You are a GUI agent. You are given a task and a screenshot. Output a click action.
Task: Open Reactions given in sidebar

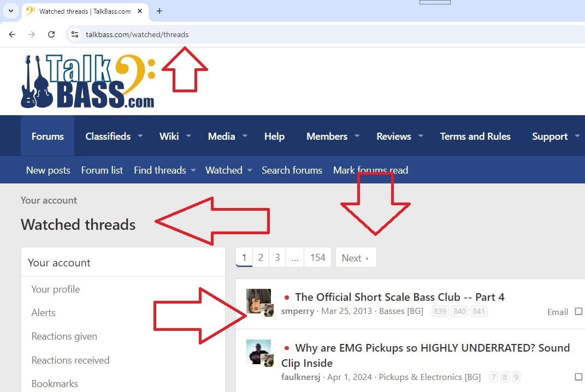point(64,336)
